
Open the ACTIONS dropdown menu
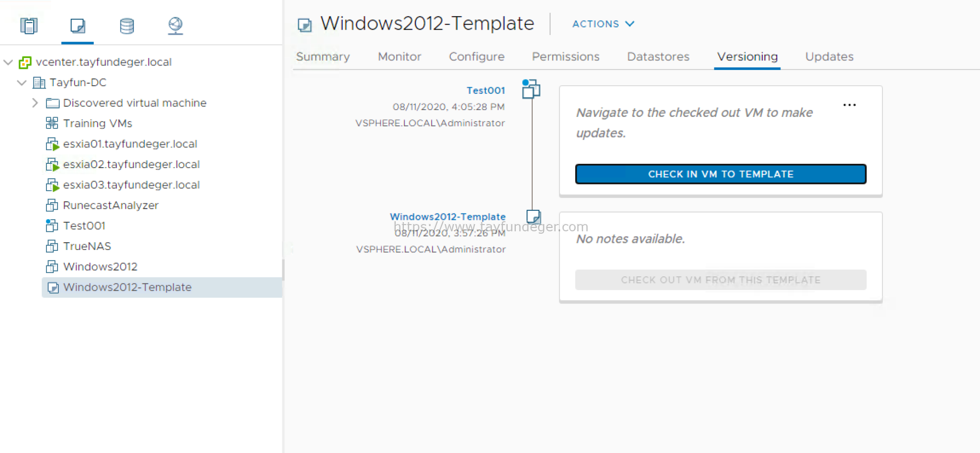(x=602, y=23)
